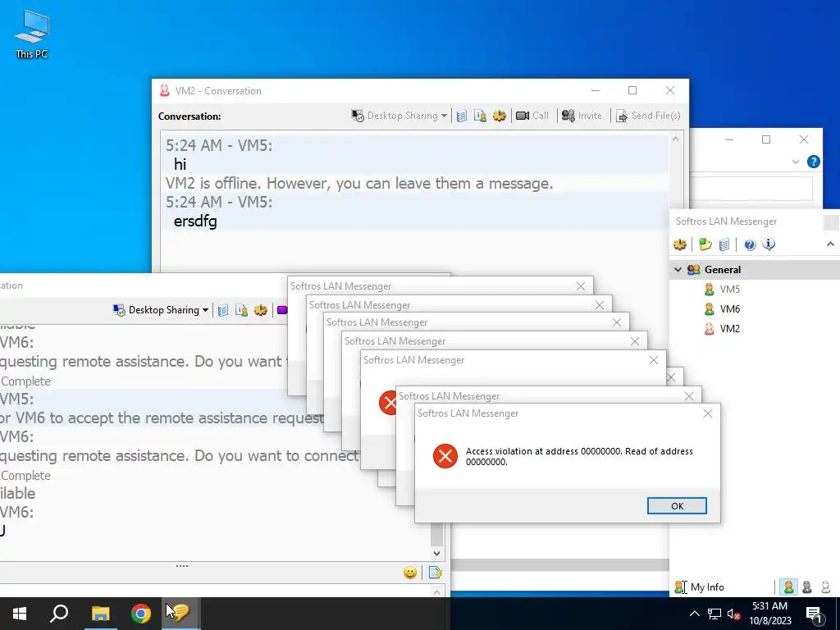840x630 pixels.
Task: Open the Windows Start menu
Action: pyautogui.click(x=20, y=614)
